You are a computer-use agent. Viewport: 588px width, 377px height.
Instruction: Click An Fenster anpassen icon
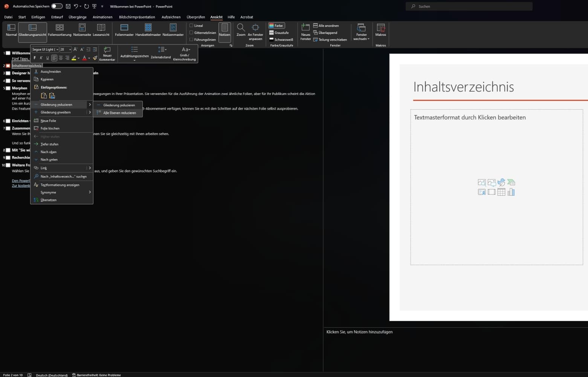pos(255,28)
